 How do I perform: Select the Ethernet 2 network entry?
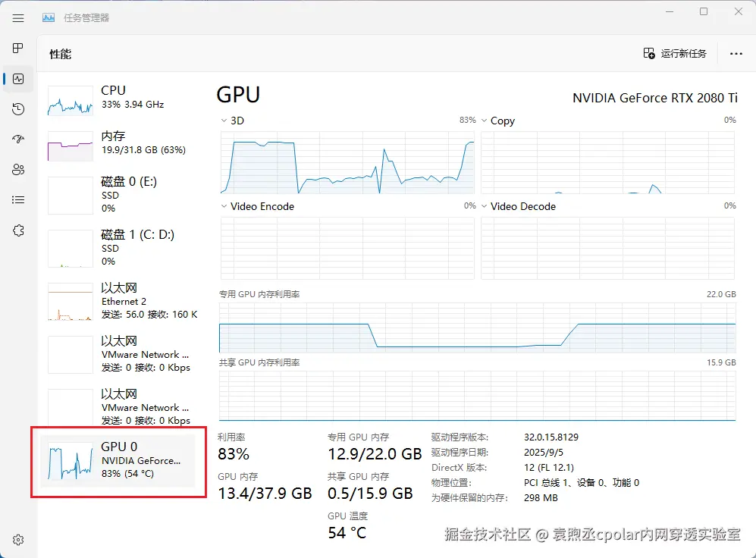click(121, 301)
